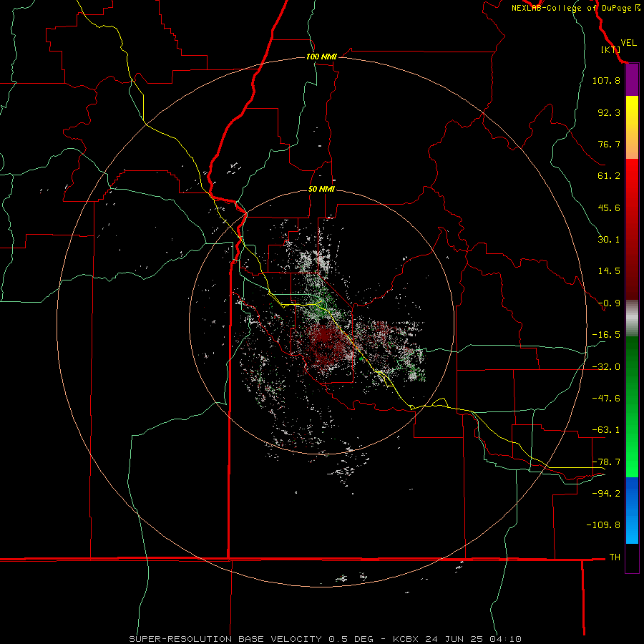Select the -78.7 scale value
644x644 pixels.
606,462
